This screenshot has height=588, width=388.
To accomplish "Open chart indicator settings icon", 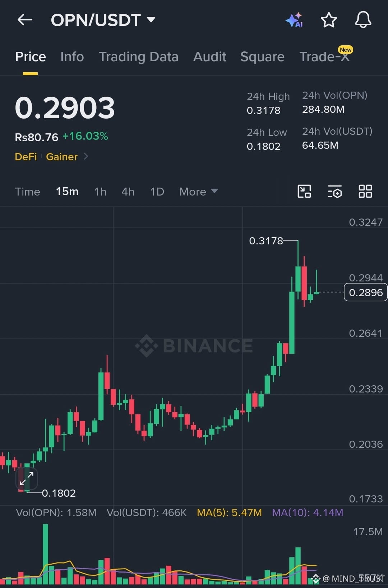I will point(335,192).
